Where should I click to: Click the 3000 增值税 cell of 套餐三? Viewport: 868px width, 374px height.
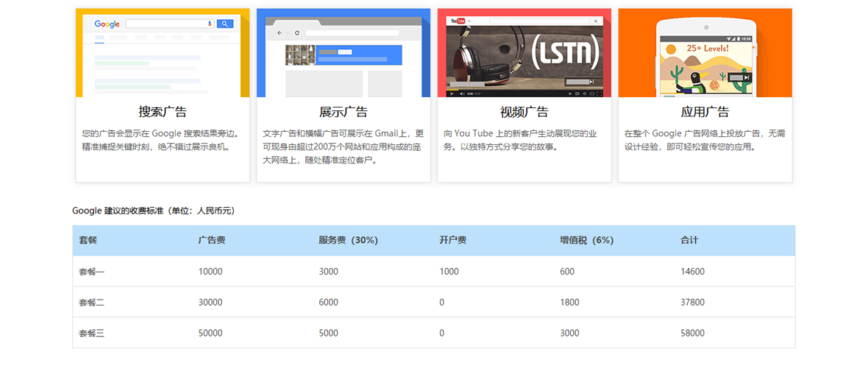[x=569, y=333]
